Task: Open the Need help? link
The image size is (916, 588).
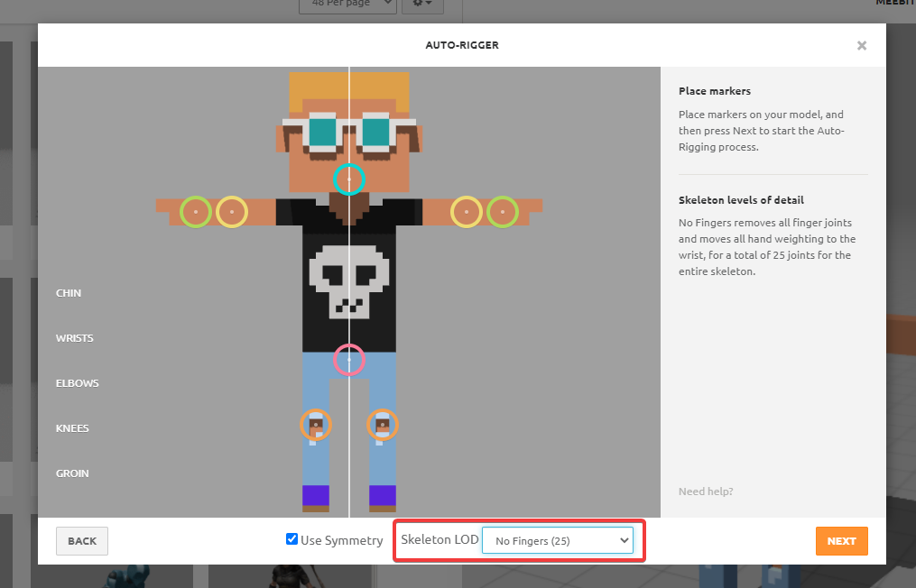Action: [706, 492]
